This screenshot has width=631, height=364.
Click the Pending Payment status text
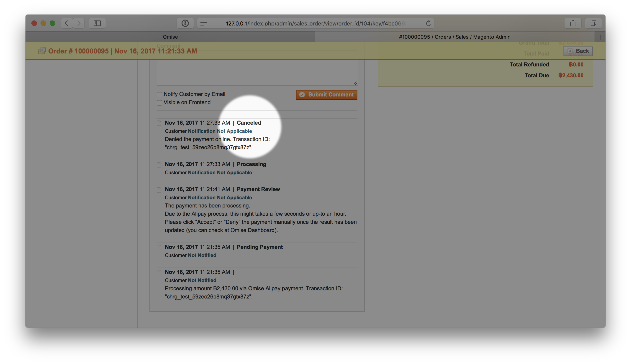click(259, 247)
